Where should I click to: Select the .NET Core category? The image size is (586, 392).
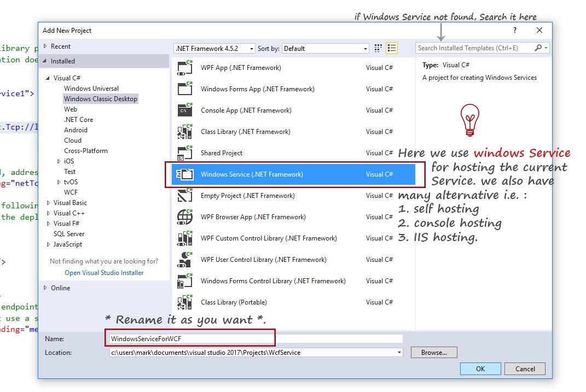(78, 120)
